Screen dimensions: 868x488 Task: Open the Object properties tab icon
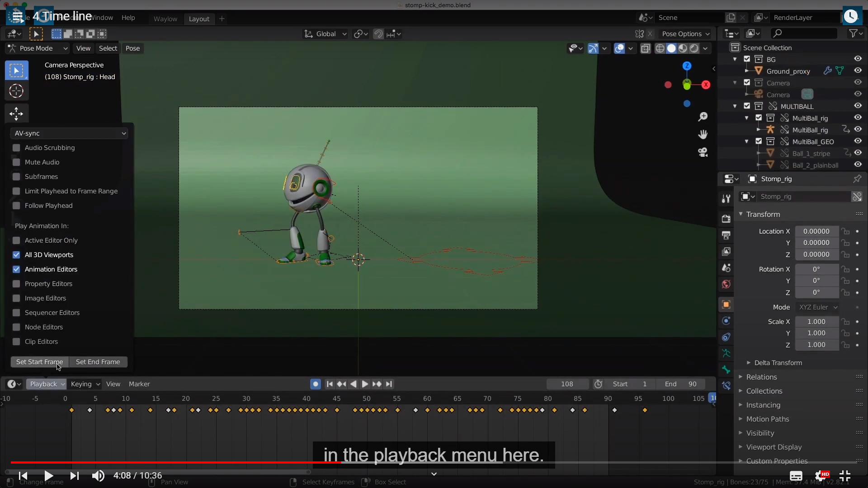click(726, 305)
